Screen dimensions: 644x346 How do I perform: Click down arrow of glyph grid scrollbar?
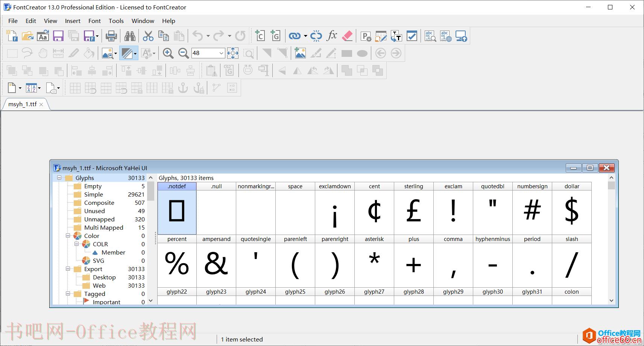(x=611, y=300)
